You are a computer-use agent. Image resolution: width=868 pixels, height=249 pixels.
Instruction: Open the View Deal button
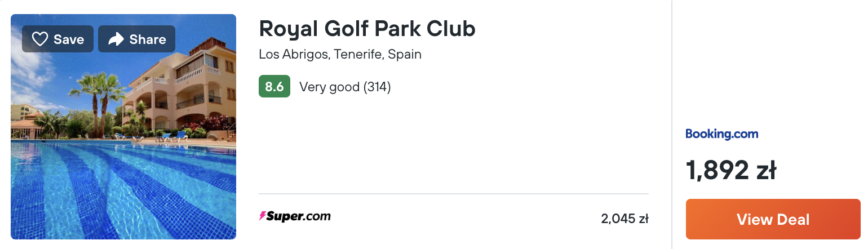773,219
